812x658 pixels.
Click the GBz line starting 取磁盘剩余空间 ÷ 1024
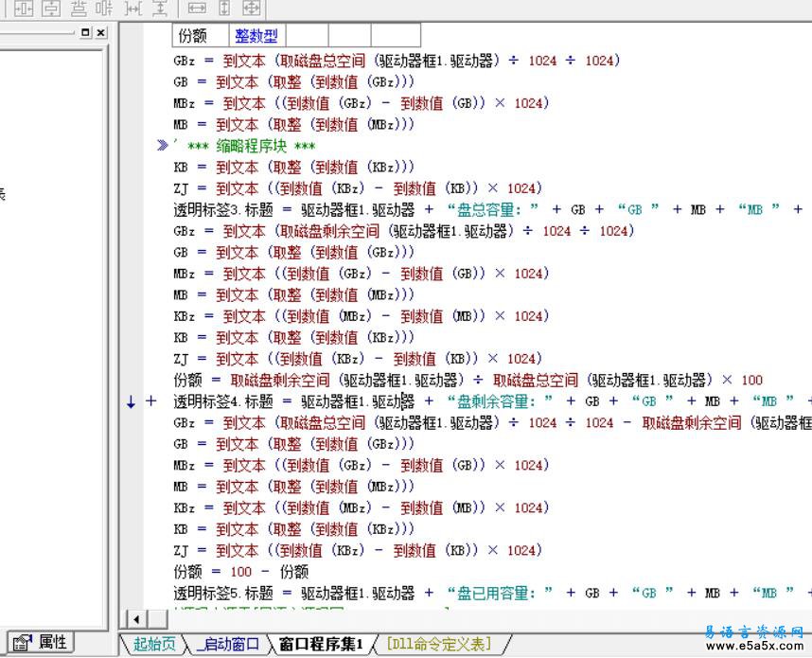404,231
